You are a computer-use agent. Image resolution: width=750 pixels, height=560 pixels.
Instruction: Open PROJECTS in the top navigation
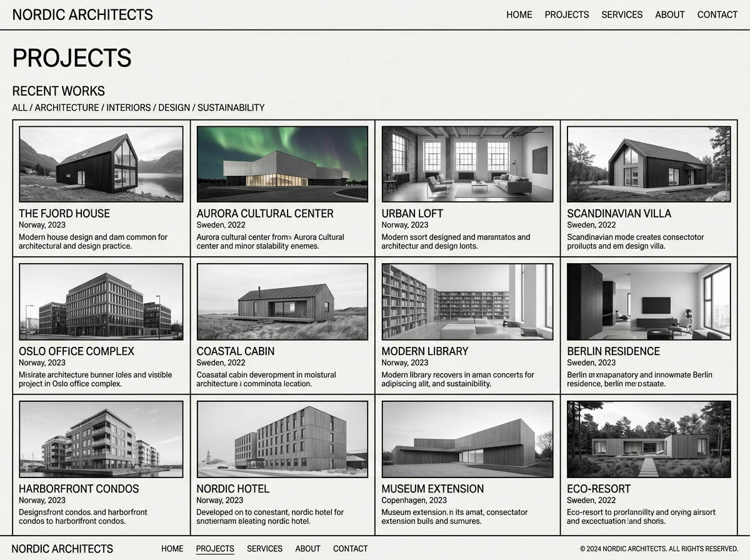(567, 14)
